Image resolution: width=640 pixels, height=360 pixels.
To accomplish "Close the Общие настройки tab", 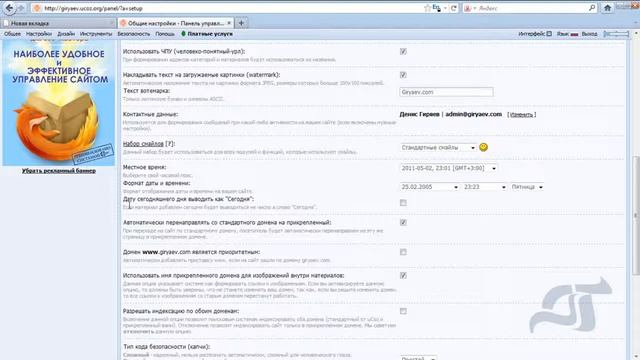I will click(229, 23).
